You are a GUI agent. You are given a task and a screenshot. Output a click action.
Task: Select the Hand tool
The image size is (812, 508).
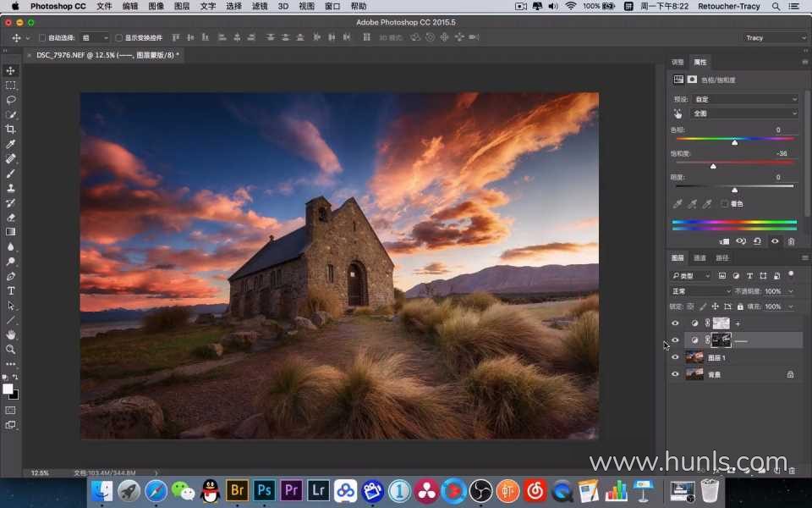(x=10, y=335)
